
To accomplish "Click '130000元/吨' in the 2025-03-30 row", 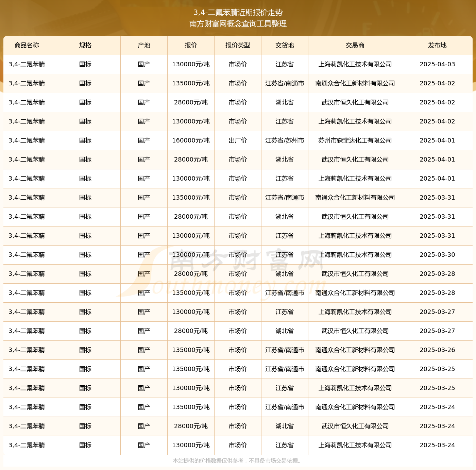I will point(191,255).
